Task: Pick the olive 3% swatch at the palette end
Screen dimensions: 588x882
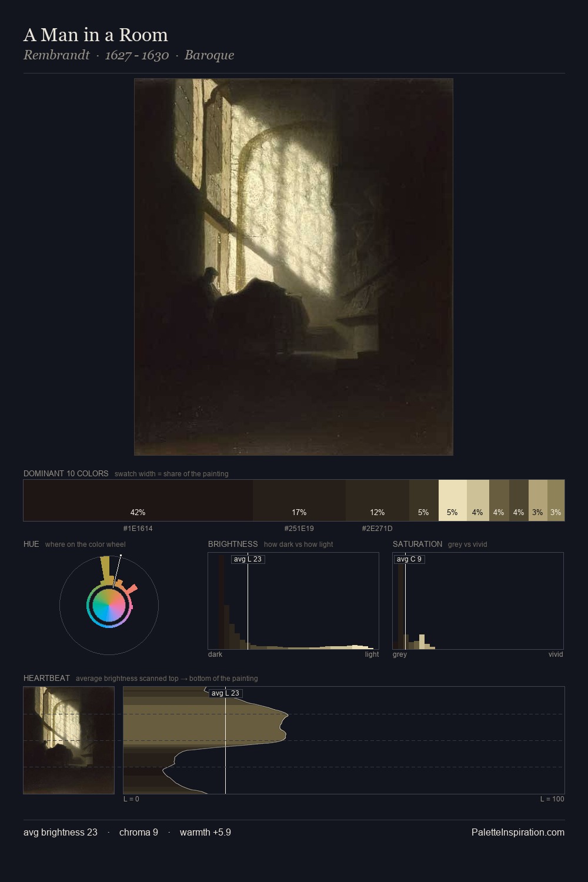Action: (x=556, y=500)
